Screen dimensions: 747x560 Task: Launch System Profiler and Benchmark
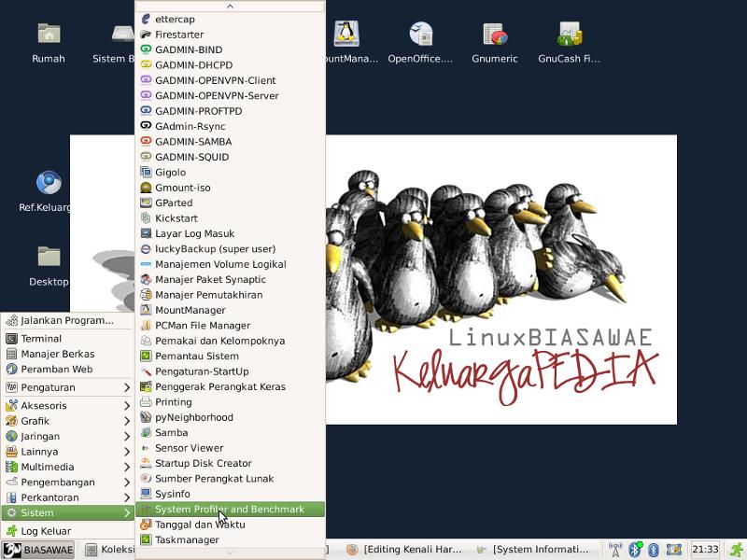tap(230, 510)
